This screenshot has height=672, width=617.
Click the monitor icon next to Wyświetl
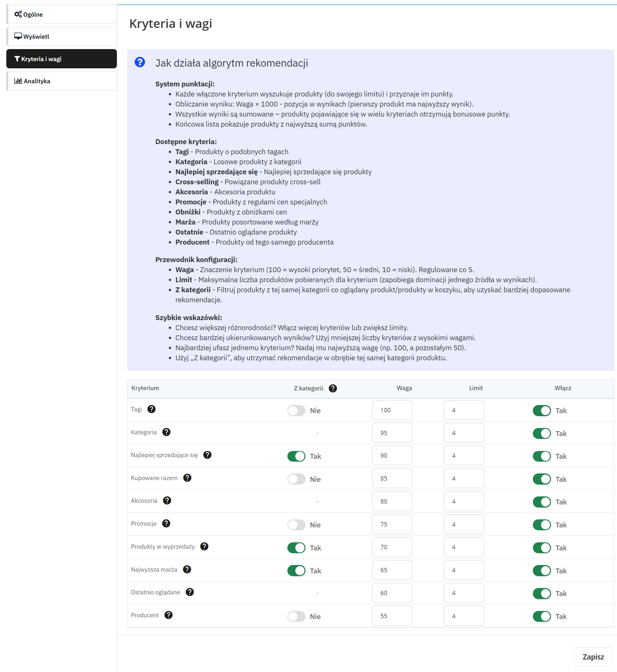18,36
